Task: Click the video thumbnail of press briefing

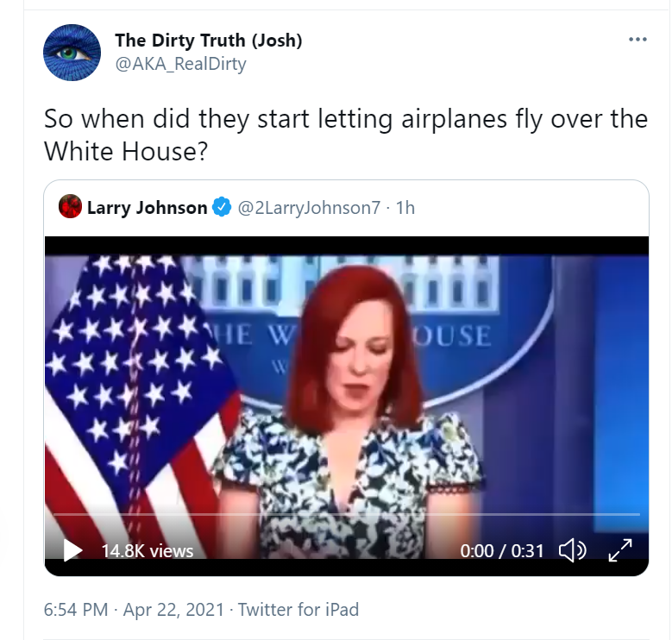Action: coord(346,386)
